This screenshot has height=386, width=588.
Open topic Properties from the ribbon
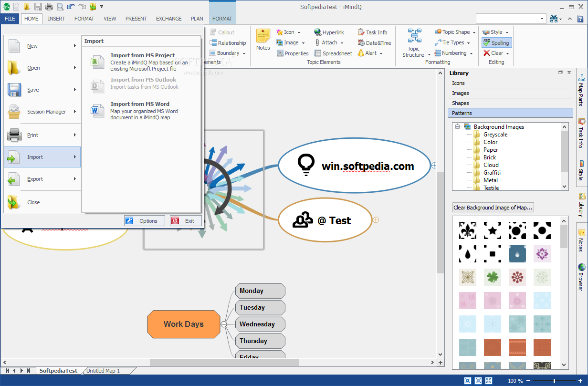292,53
